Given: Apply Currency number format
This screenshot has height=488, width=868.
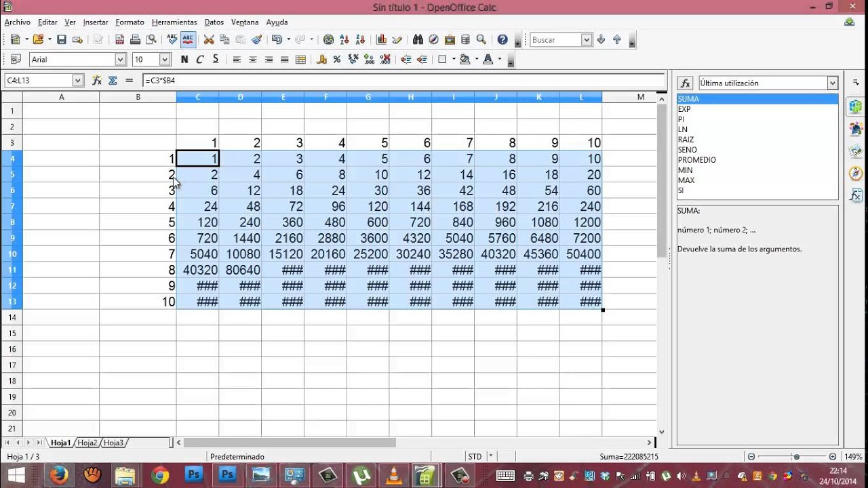Looking at the screenshot, I should coord(322,60).
